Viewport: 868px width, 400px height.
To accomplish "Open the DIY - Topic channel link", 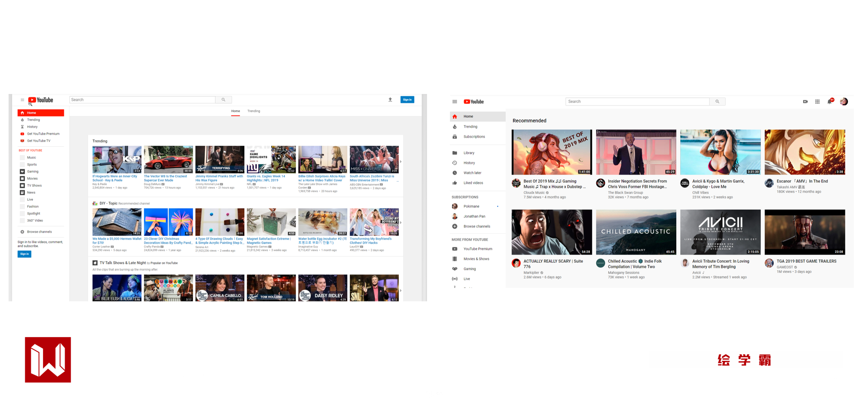I will 108,203.
